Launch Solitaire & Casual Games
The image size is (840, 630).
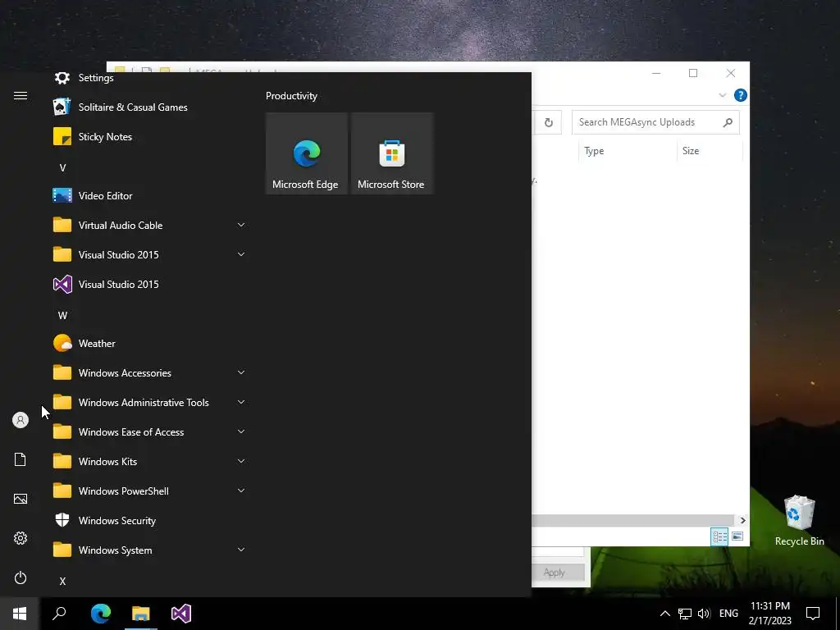tap(148, 107)
